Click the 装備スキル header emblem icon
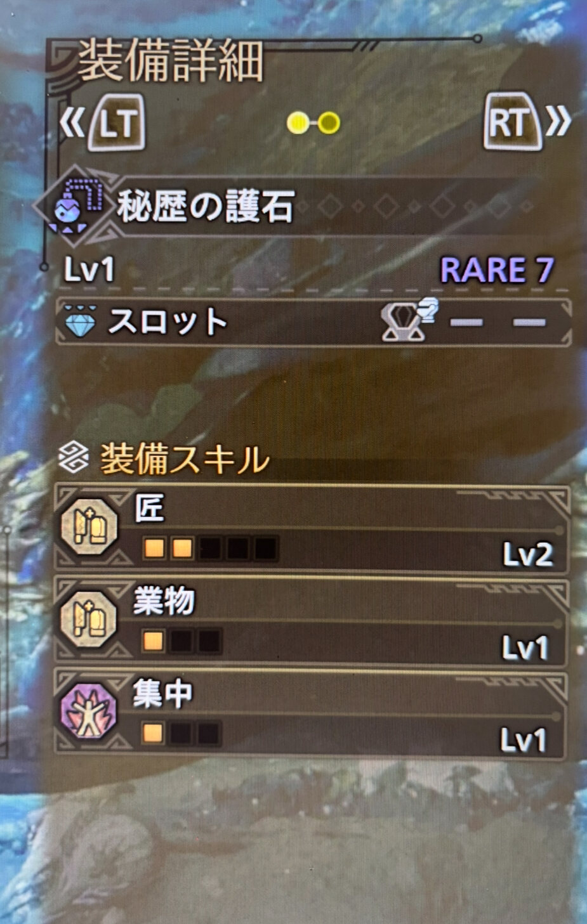 coord(73,457)
